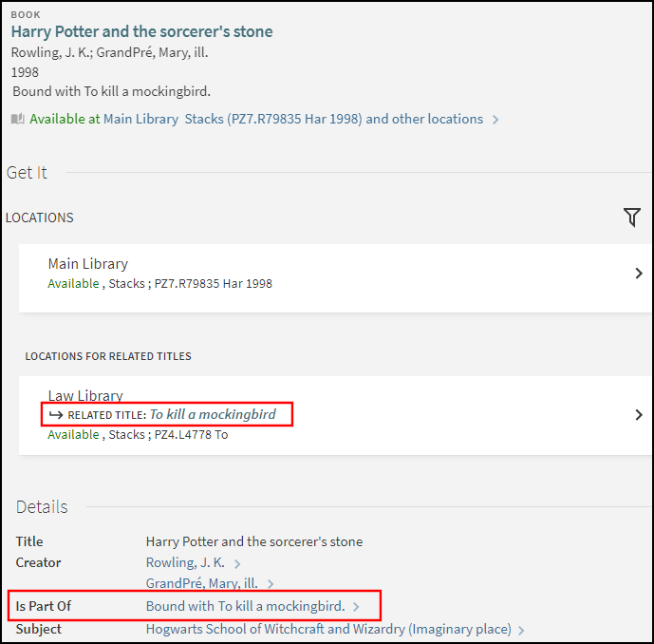This screenshot has height=644, width=654.
Task: Click the chevron after the Hogwarts subject
Action: [522, 630]
